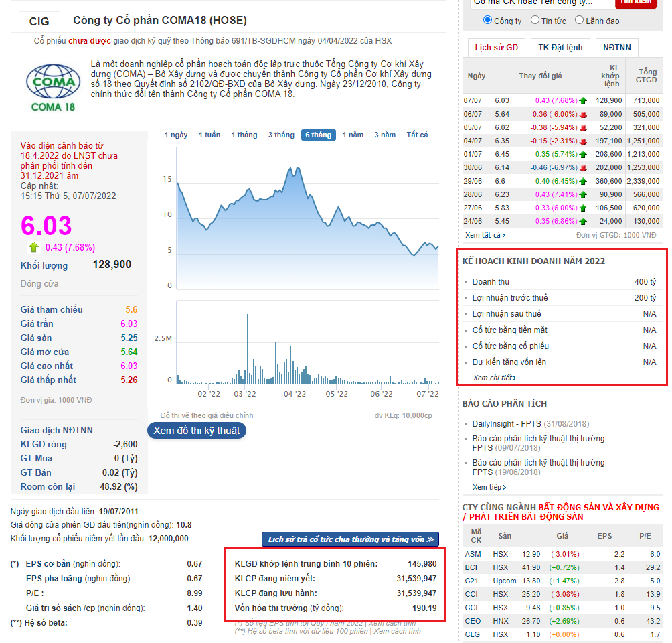Show the 3 tháng chart range
672x643 pixels.
tap(281, 135)
